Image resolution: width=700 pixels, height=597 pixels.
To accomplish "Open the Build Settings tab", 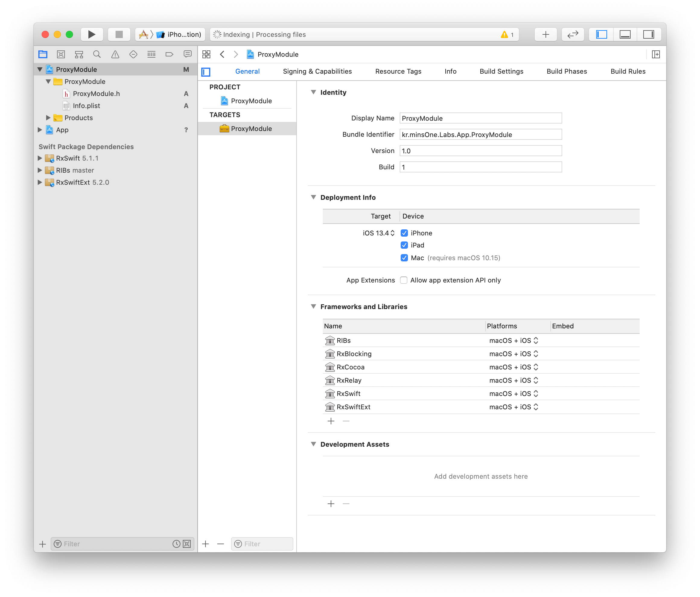I will point(501,71).
